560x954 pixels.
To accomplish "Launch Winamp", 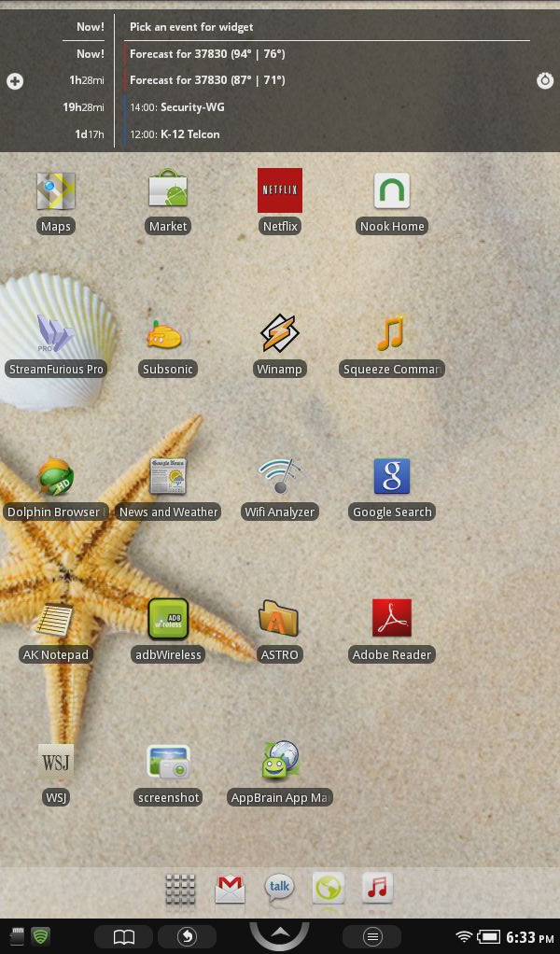I will pos(280,333).
